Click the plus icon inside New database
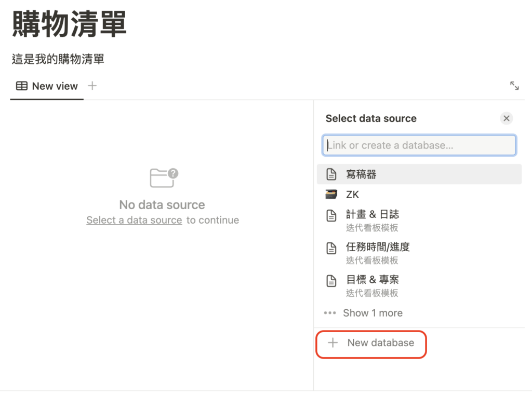This screenshot has width=532, height=397. [x=332, y=343]
